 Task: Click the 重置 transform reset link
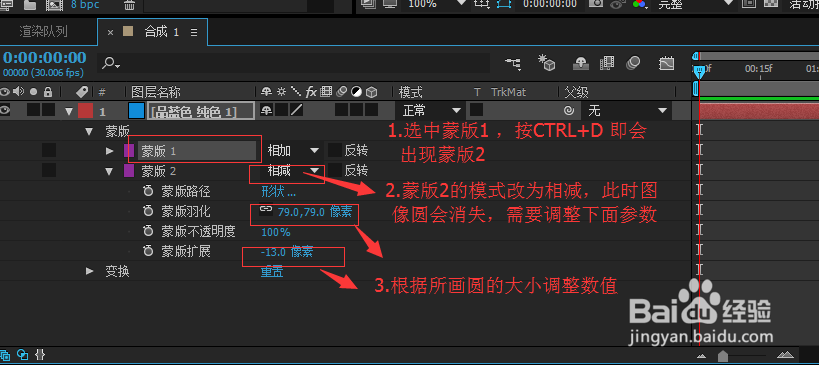pyautogui.click(x=272, y=272)
